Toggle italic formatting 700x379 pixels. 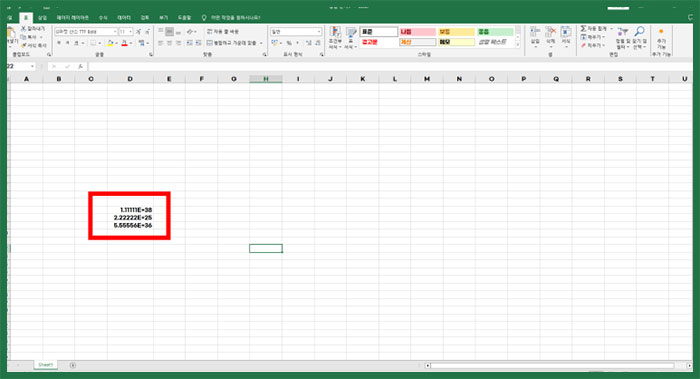[x=67, y=43]
